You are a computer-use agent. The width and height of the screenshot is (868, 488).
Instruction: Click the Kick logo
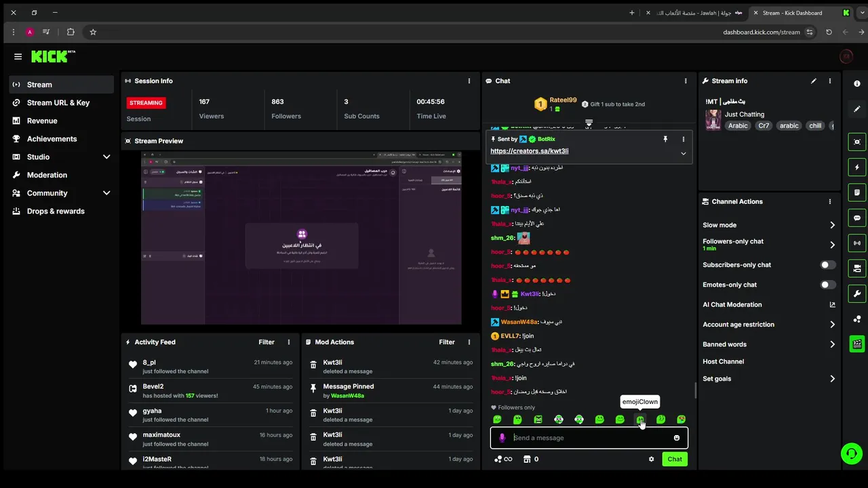53,56
